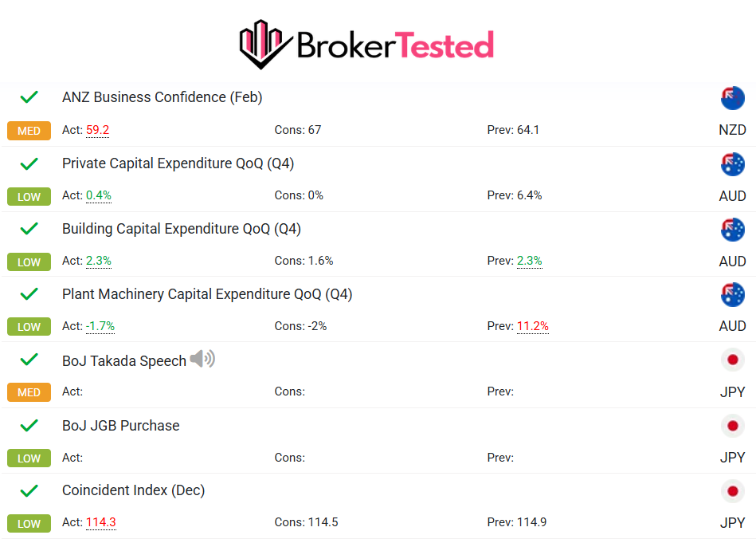Click the LOW badge for Building Capital Expenditure
The width and height of the screenshot is (756, 539).
point(29,262)
